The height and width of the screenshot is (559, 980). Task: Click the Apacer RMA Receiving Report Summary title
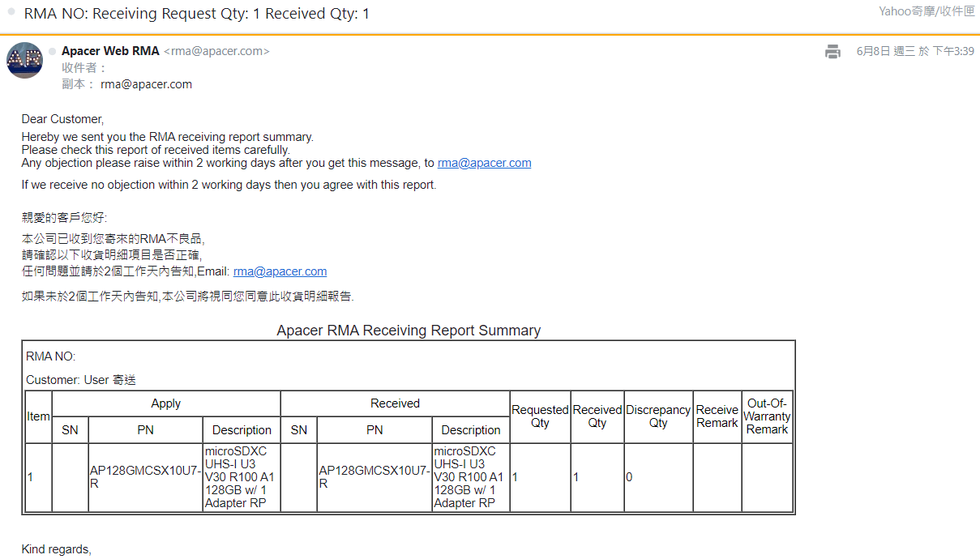(409, 331)
